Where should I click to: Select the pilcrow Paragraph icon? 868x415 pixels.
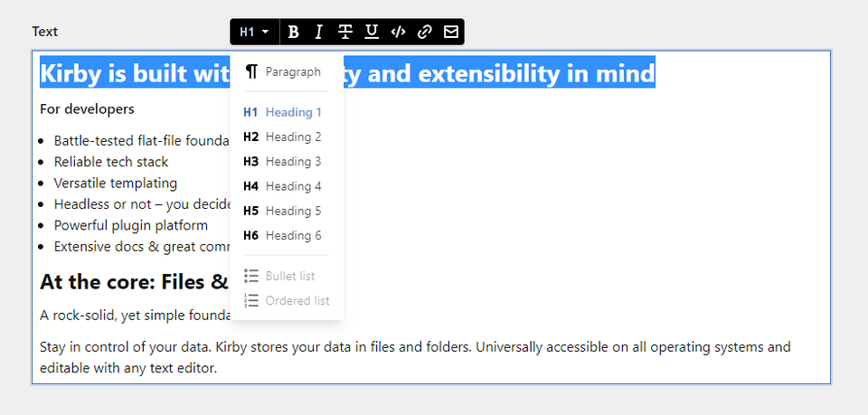point(251,71)
